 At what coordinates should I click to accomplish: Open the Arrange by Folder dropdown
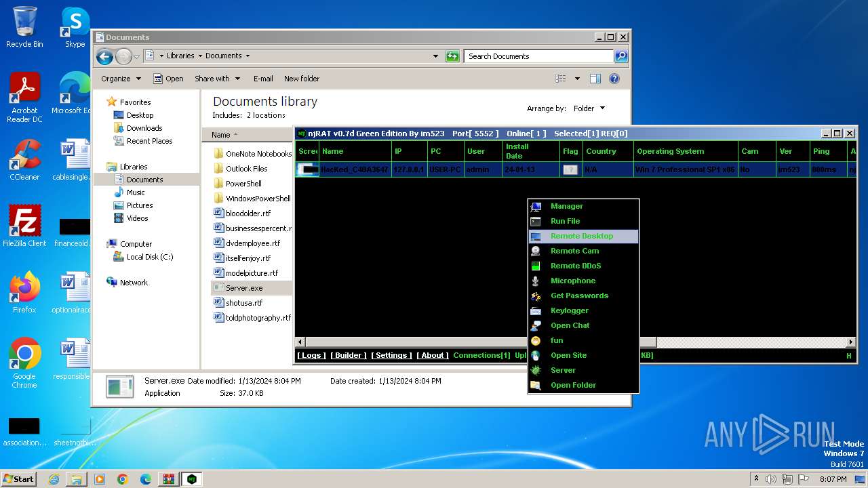[x=589, y=108]
